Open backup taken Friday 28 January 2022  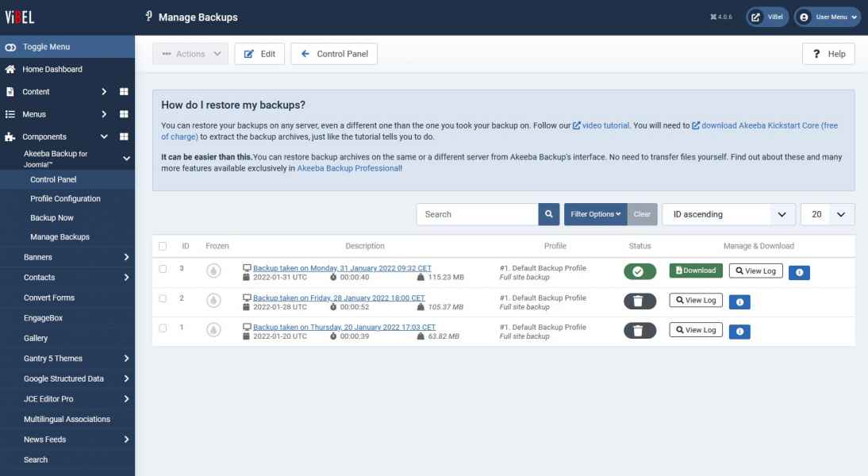pos(339,297)
